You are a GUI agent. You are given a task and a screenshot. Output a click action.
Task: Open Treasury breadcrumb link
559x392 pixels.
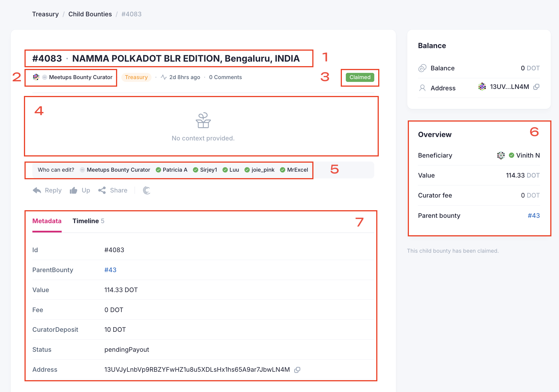45,14
